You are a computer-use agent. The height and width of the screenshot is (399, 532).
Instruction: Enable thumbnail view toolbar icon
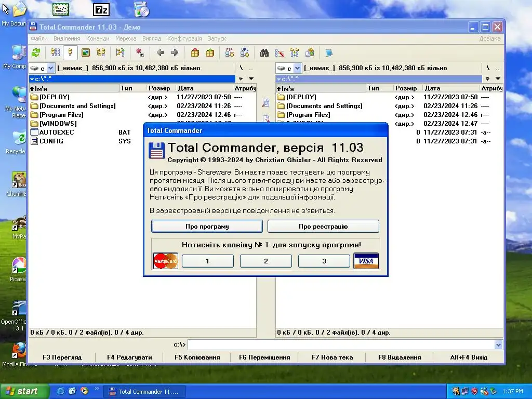point(86,52)
